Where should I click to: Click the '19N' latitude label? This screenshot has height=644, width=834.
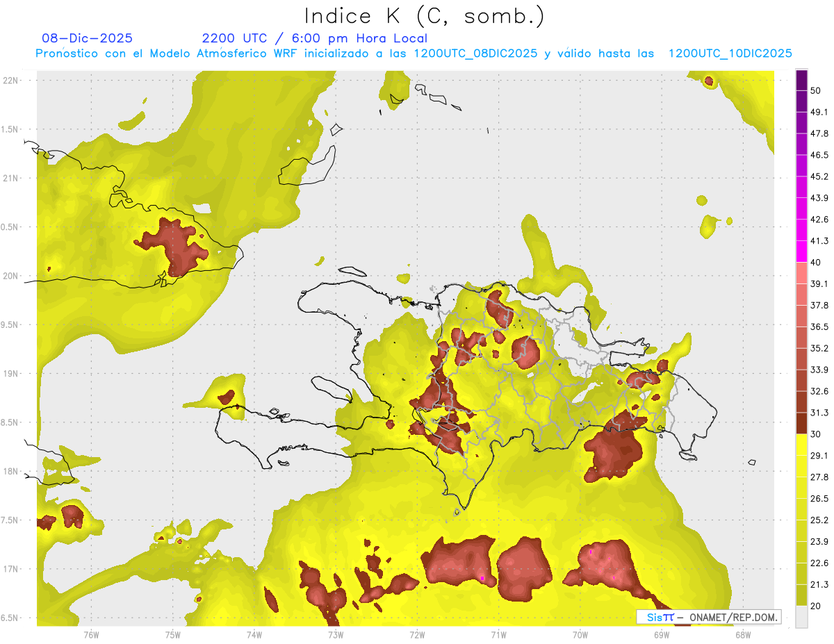pos(11,374)
